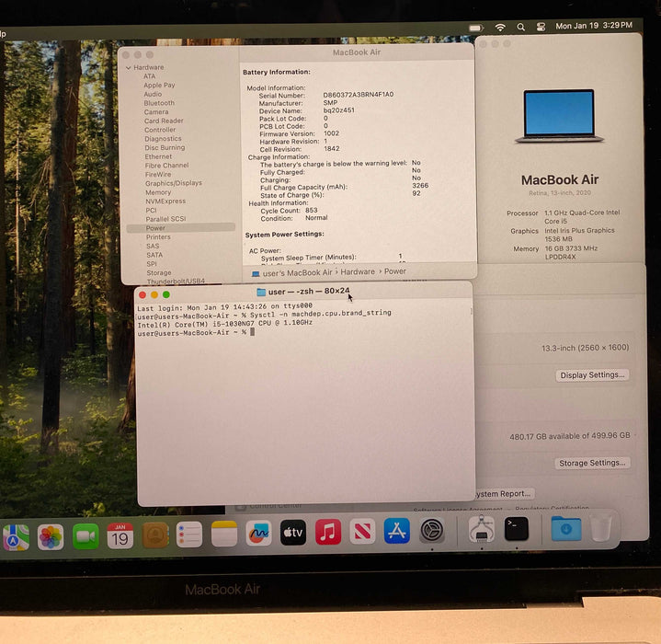The image size is (661, 644).
Task: Select SATA in the sidebar
Action: point(154,255)
